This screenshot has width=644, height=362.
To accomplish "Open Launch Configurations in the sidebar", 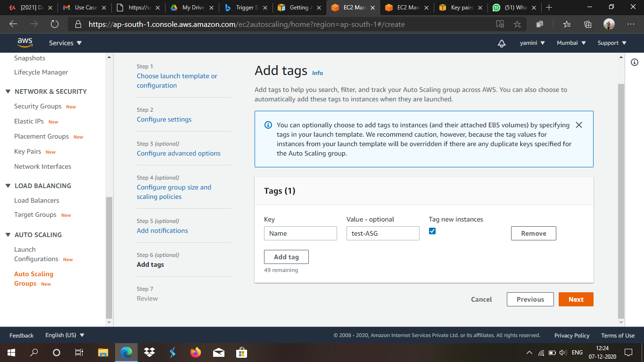I will click(36, 254).
